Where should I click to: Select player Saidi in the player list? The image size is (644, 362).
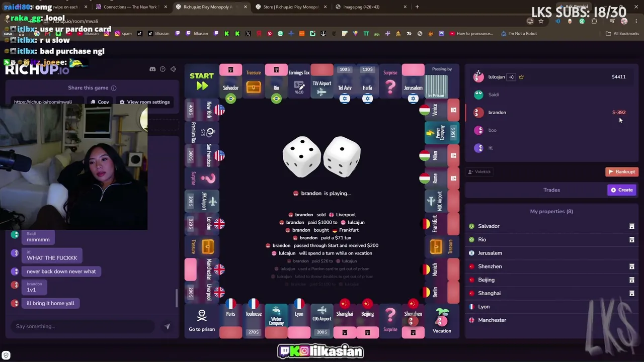point(550,95)
